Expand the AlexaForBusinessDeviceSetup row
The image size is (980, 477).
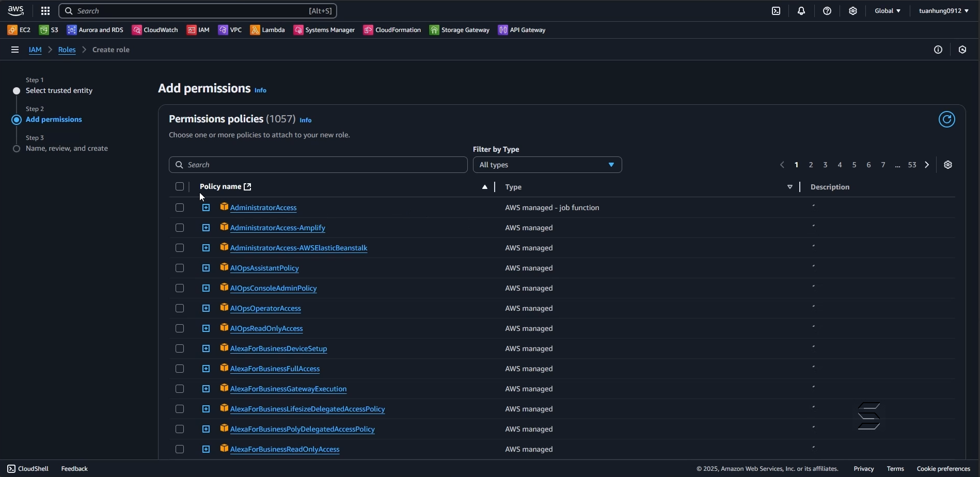(x=206, y=348)
